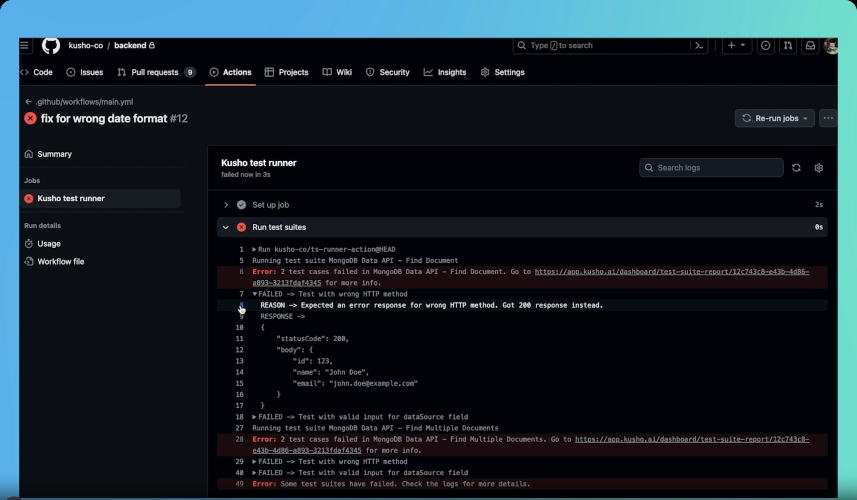Click the plus create-new icon
The image size is (857, 500).
[x=731, y=45]
